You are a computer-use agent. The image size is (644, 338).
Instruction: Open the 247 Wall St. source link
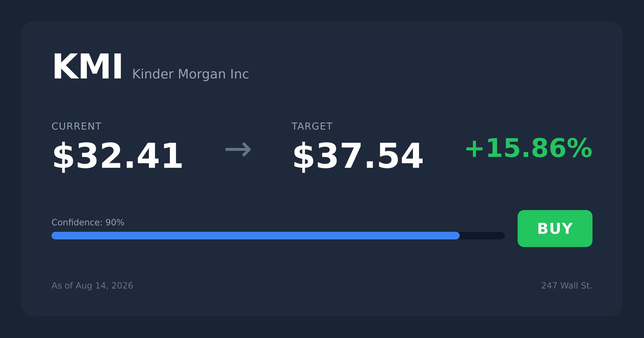567,286
